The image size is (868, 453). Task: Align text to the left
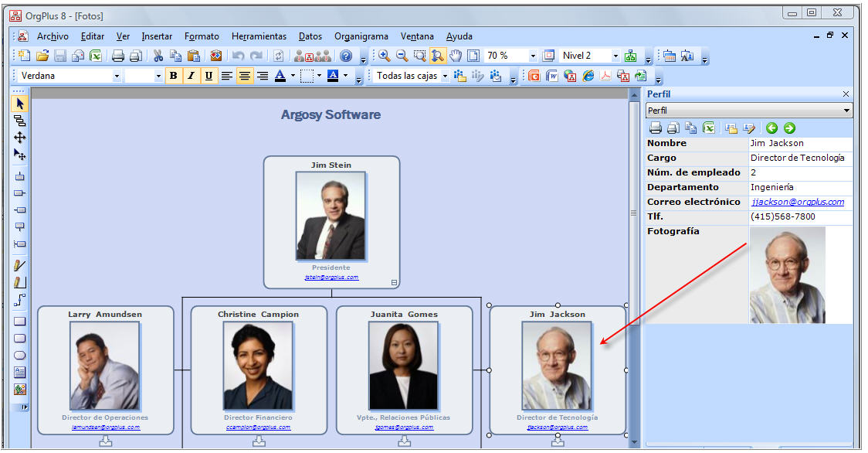point(226,76)
